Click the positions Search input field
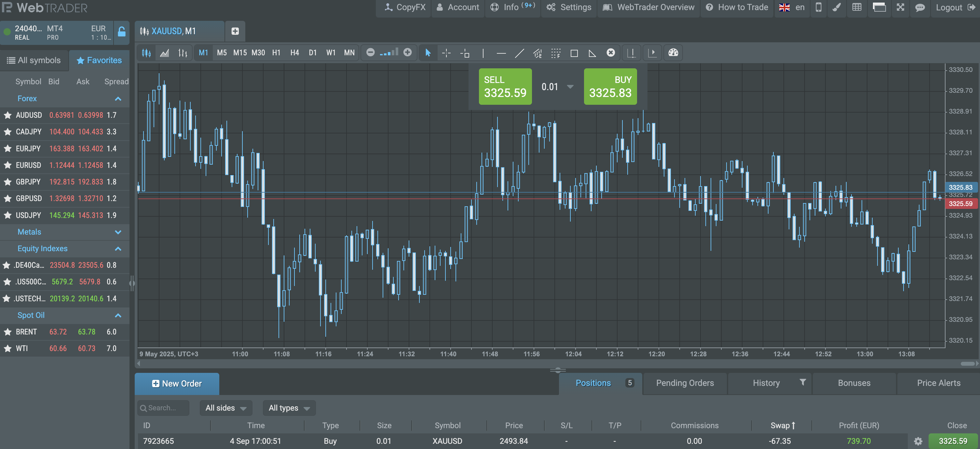The height and width of the screenshot is (449, 980). (164, 408)
